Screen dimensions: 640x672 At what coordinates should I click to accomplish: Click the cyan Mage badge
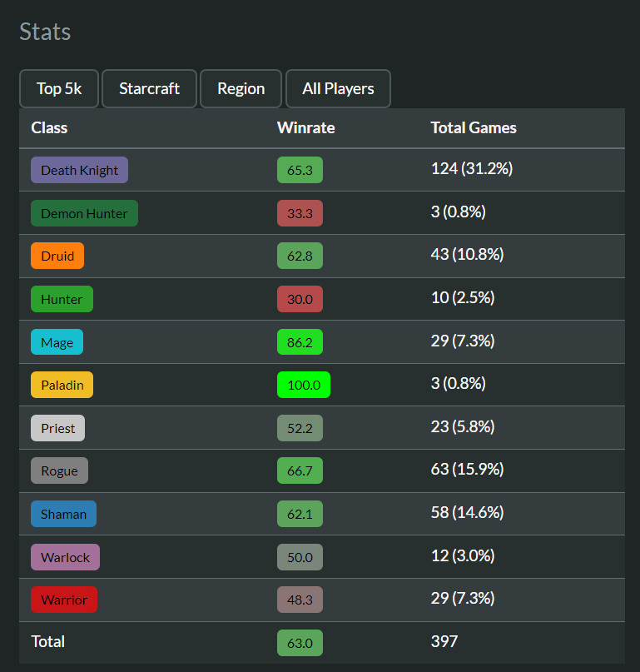57,342
